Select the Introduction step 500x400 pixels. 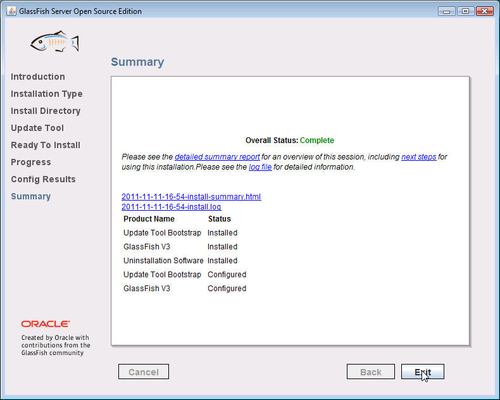coord(38,77)
